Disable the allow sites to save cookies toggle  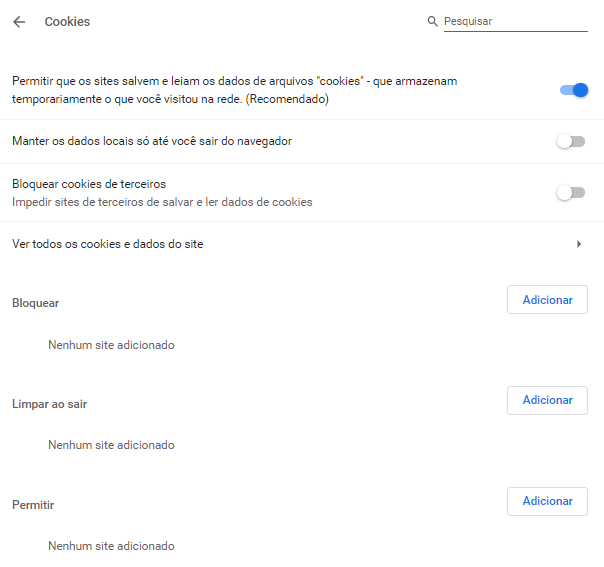(x=574, y=90)
